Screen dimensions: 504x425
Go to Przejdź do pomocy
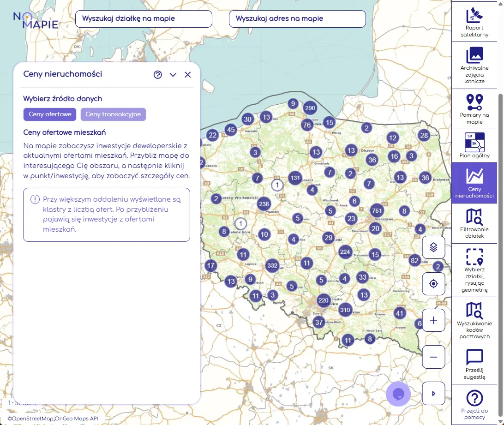click(x=474, y=405)
